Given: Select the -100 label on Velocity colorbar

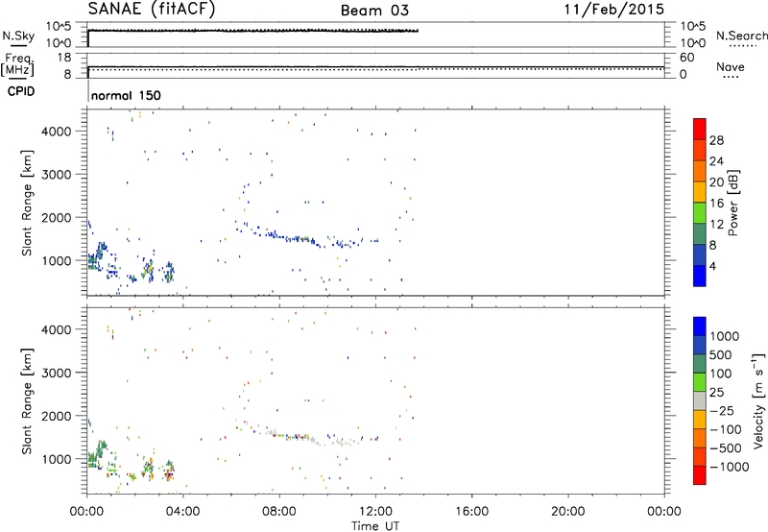Looking at the screenshot, I should [x=726, y=429].
